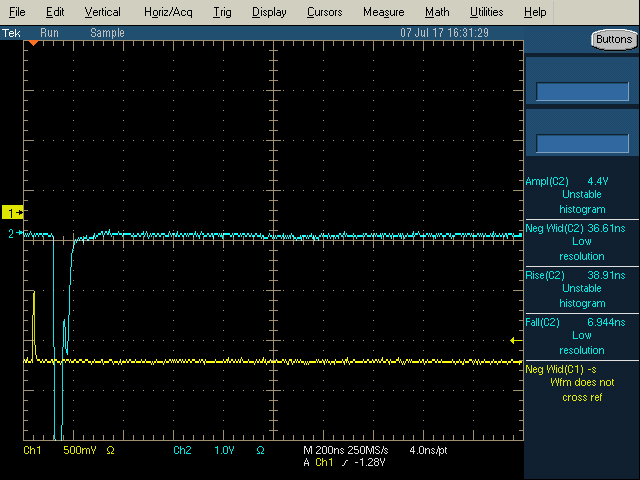Open the Cursors menu
Screen dimensions: 640x480
coord(324,12)
